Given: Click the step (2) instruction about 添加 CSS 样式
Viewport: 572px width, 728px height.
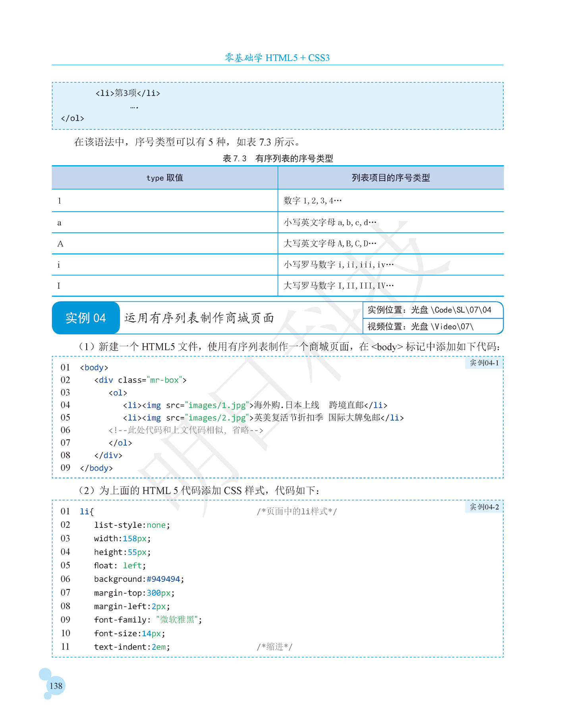Looking at the screenshot, I should point(199,490).
